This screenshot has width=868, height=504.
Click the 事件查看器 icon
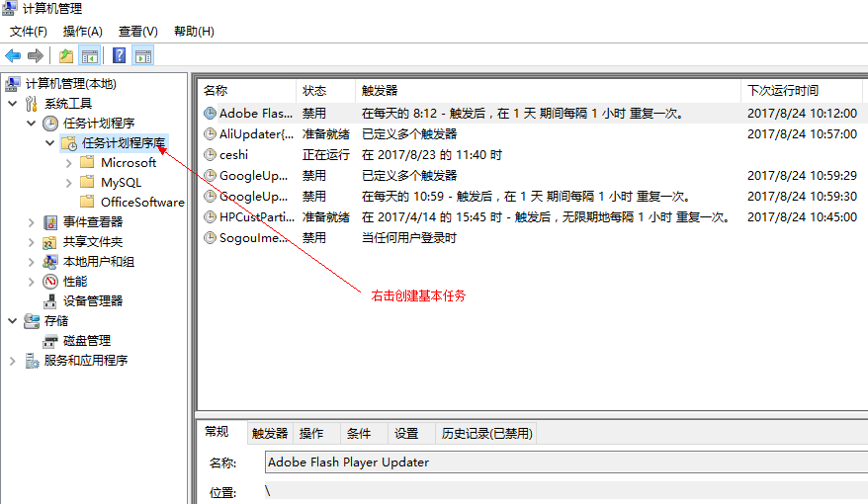click(x=50, y=222)
